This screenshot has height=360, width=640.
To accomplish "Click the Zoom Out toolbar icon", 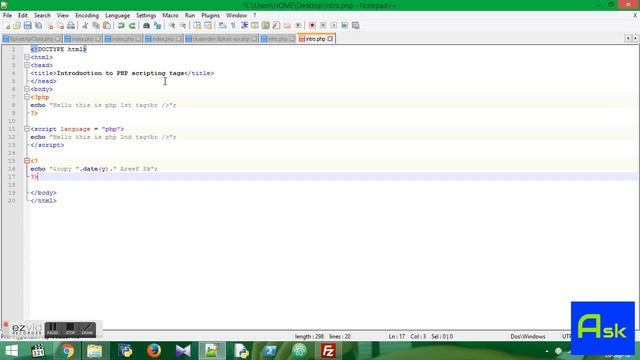I will [x=183, y=26].
